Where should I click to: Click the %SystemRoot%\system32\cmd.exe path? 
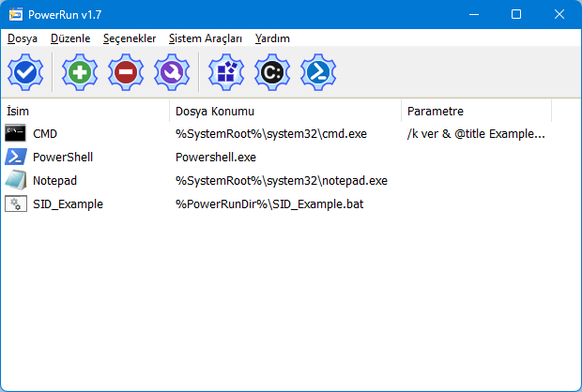pos(271,134)
